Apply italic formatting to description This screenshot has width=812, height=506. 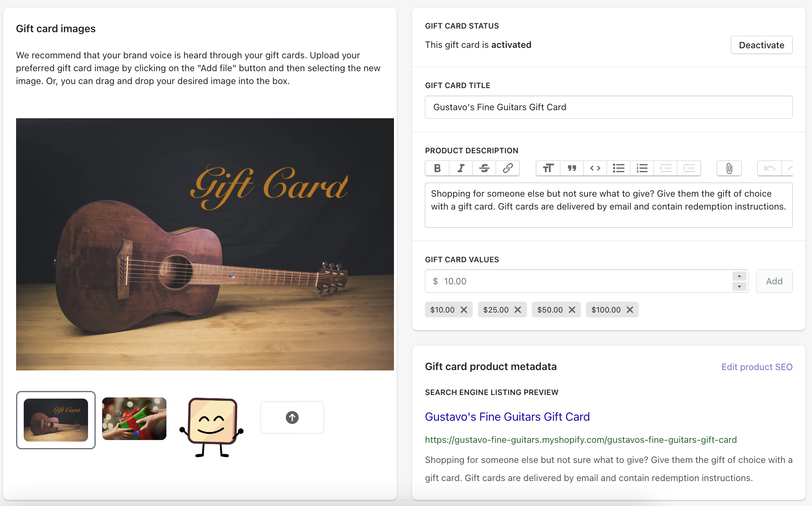pyautogui.click(x=461, y=168)
